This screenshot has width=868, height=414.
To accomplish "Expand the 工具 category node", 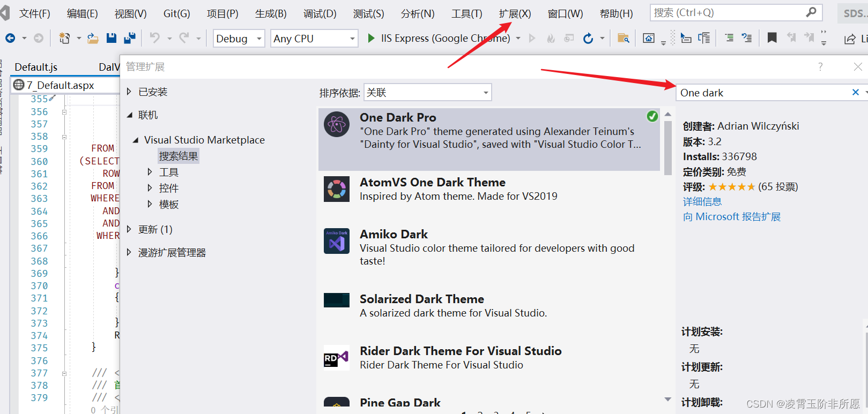I will [150, 172].
